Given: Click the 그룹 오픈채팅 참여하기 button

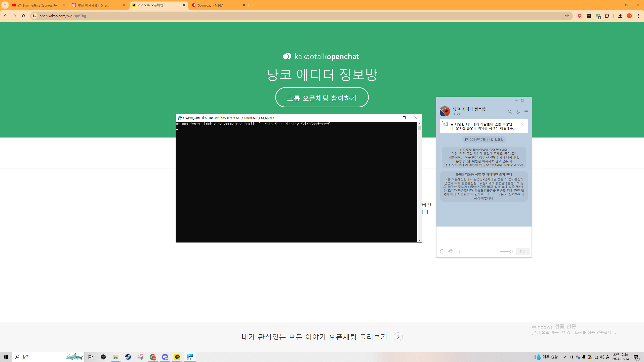Looking at the screenshot, I should [x=322, y=98].
